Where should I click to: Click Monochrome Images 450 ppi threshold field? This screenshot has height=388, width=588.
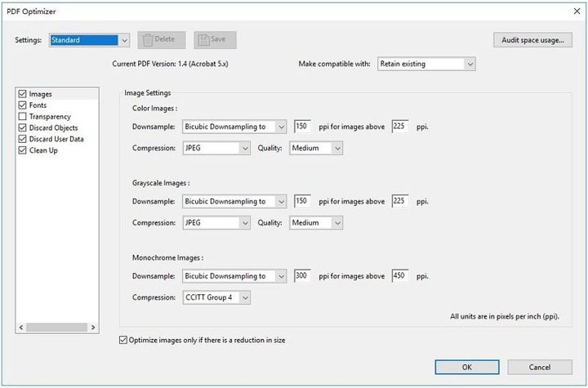coord(400,276)
